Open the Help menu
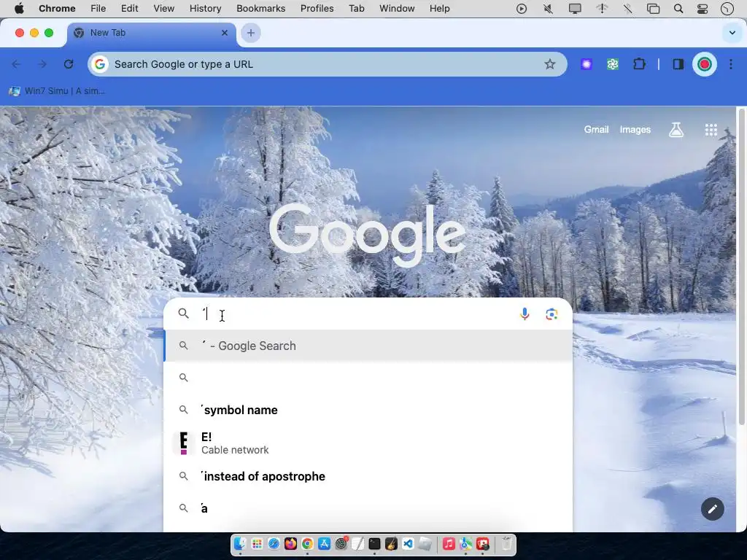747x560 pixels. click(x=439, y=9)
